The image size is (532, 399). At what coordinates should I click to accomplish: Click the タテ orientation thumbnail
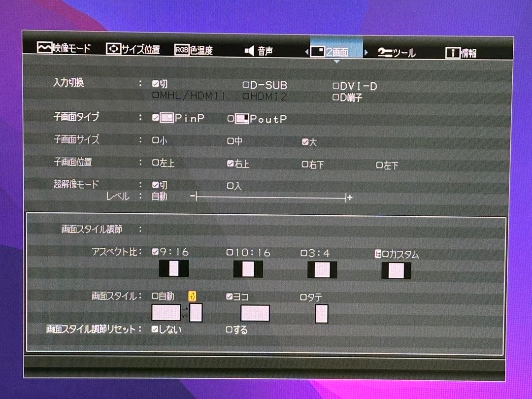(322, 313)
